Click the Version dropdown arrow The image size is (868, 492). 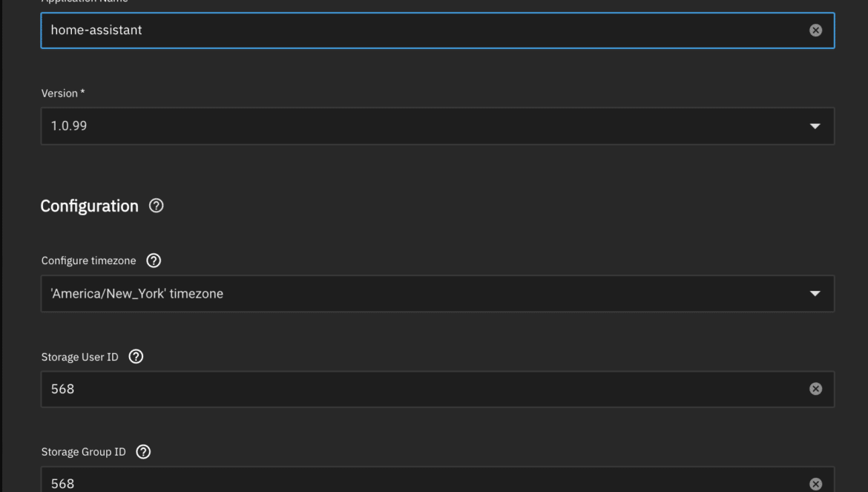tap(815, 126)
